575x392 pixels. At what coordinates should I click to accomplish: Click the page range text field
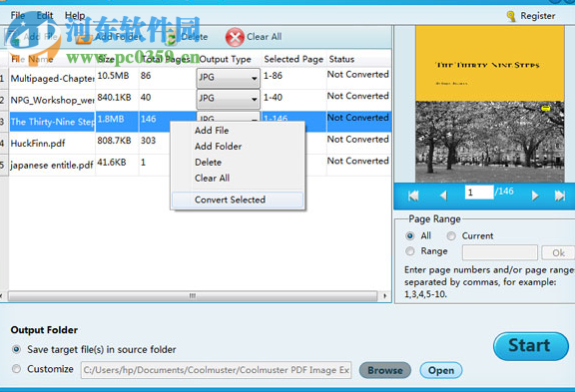(500, 252)
